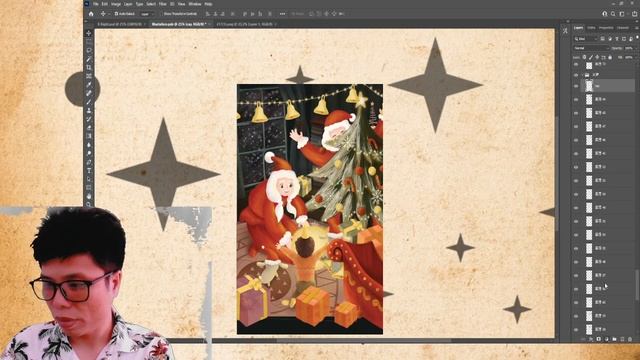Screen dimensions: 640x360
Task: Select the Blur tool
Action: click(89, 144)
